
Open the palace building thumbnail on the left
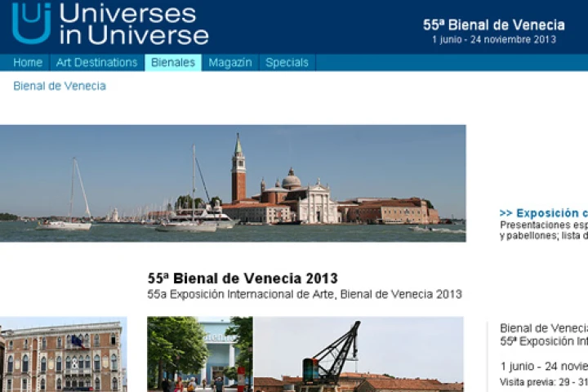(63, 355)
